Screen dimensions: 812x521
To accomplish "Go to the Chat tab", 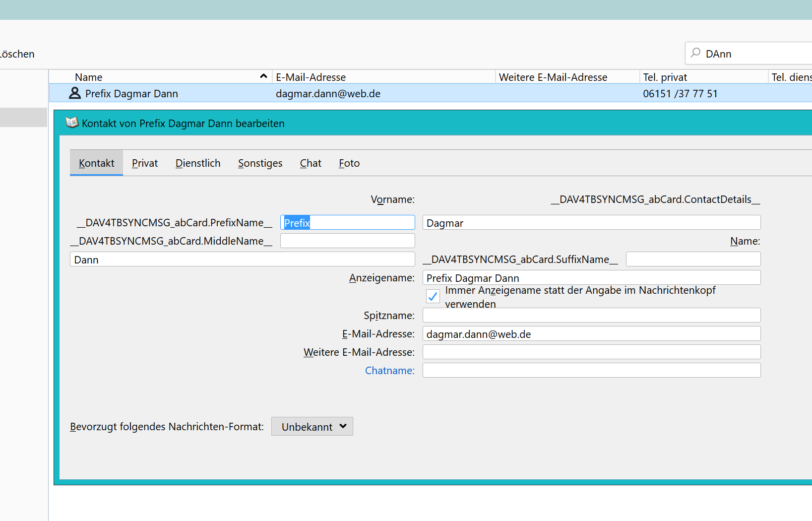I will 311,163.
